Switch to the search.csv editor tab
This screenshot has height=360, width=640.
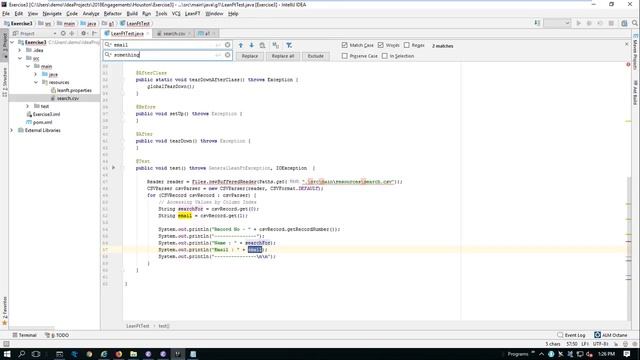click(173, 33)
